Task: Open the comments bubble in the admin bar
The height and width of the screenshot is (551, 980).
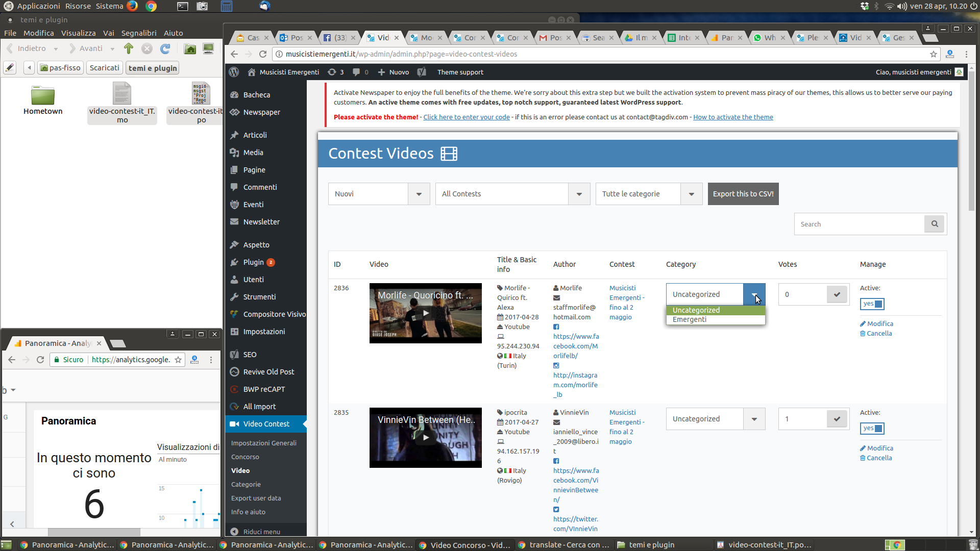Action: pyautogui.click(x=360, y=72)
